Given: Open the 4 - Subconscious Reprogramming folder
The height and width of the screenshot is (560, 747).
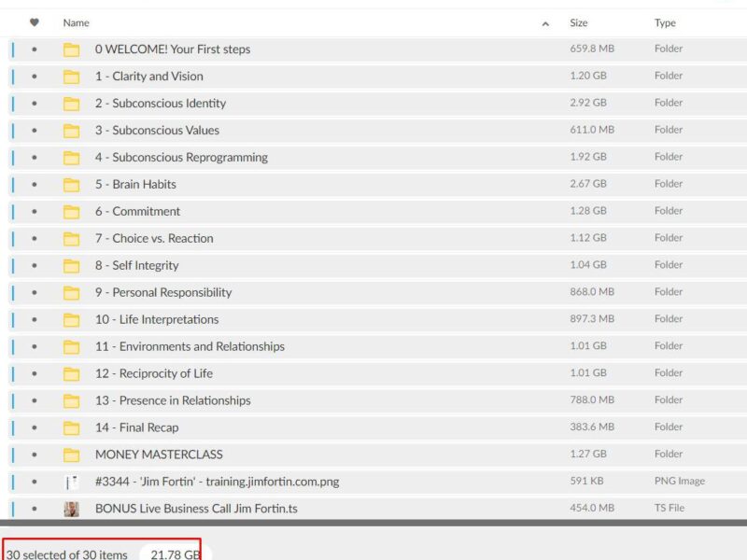Looking at the screenshot, I should point(181,158).
